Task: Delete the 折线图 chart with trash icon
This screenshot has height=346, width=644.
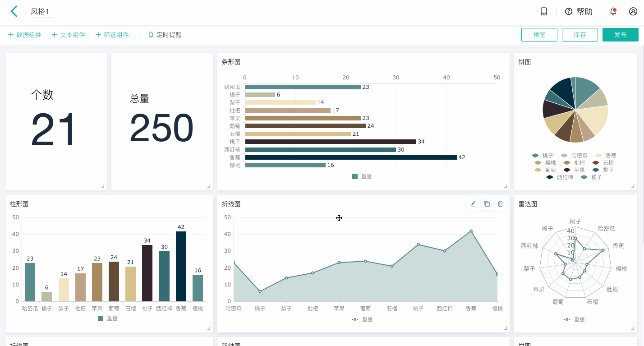Action: [x=500, y=204]
